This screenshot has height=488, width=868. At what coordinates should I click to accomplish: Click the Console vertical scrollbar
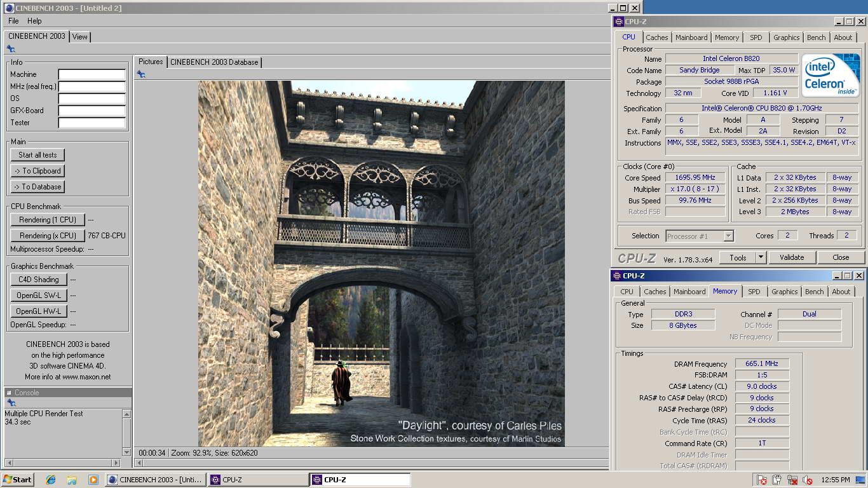pyautogui.click(x=126, y=433)
